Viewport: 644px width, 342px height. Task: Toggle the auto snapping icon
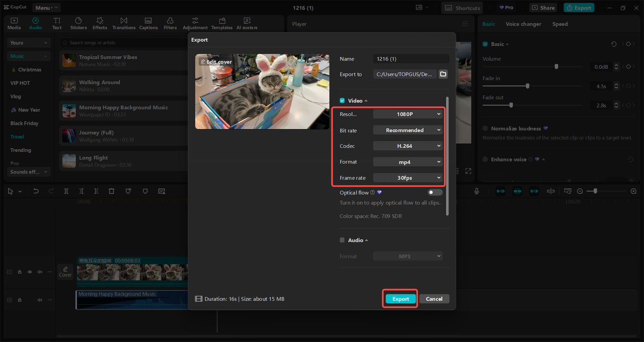(x=517, y=191)
